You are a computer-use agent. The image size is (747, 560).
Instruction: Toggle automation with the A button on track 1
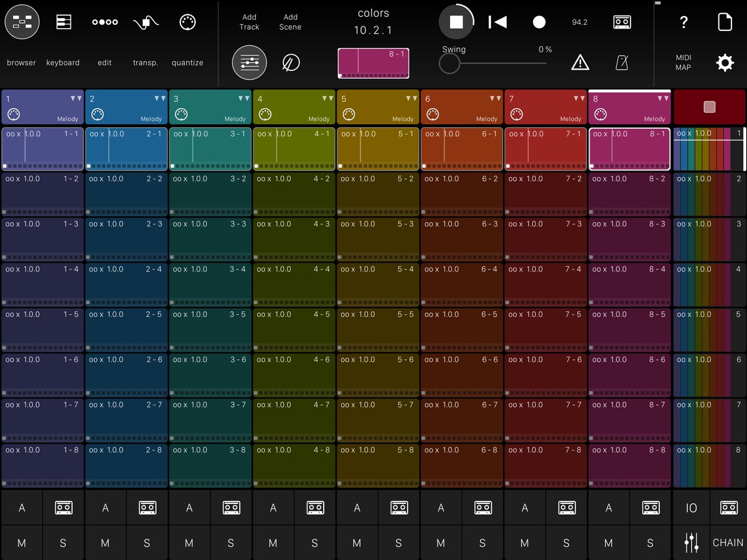[x=22, y=508]
